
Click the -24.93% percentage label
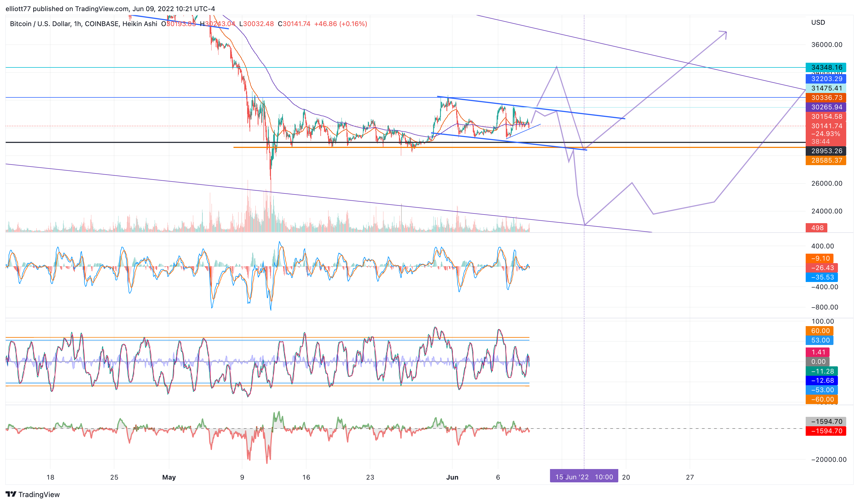click(825, 134)
